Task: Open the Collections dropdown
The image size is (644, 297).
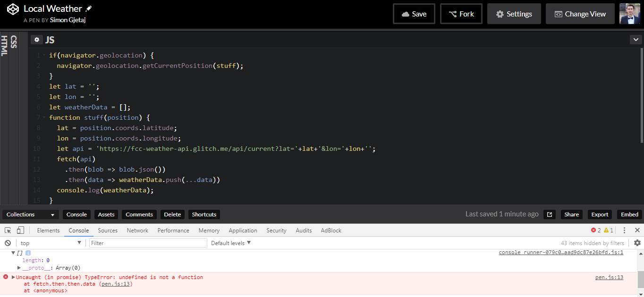Action: [31, 214]
